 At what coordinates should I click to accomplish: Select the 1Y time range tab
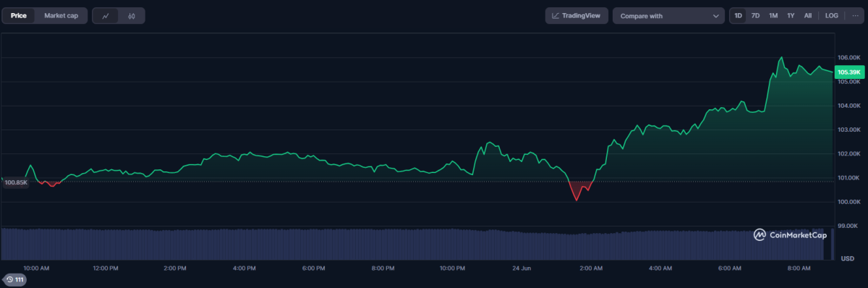791,15
